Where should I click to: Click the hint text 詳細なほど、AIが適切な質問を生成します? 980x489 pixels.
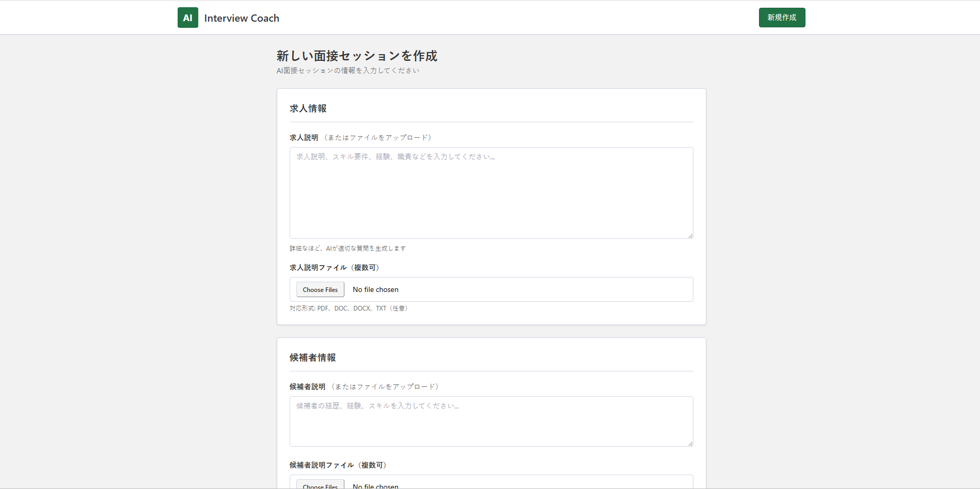[x=347, y=248]
